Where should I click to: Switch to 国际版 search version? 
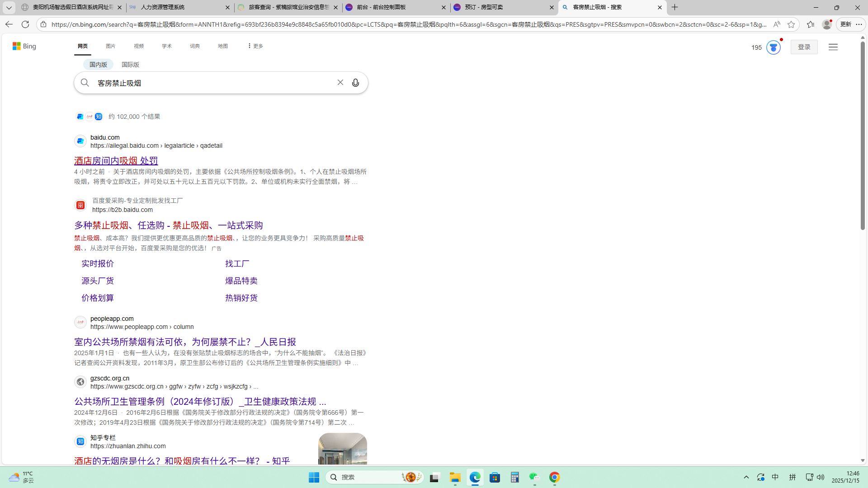130,65
